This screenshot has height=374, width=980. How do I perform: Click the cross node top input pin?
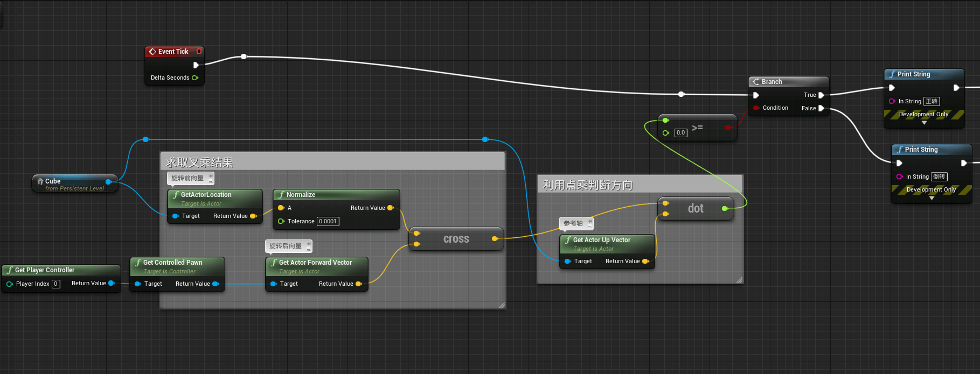tap(416, 233)
